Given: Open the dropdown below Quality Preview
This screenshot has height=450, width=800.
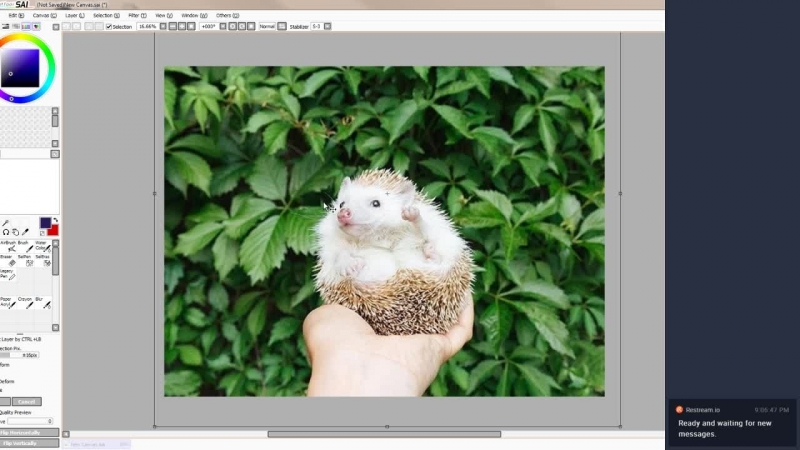Looking at the screenshot, I should pyautogui.click(x=30, y=421).
